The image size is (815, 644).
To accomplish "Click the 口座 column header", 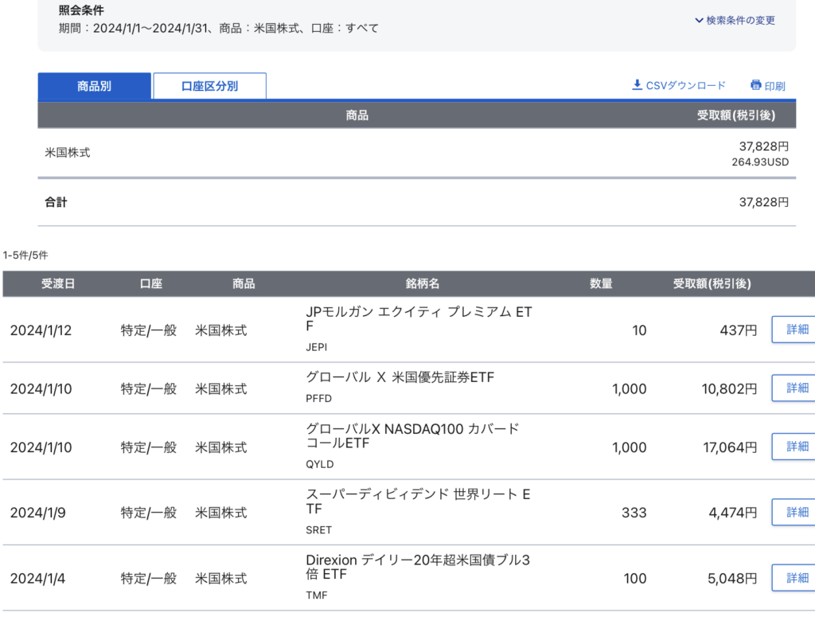I will tap(151, 284).
